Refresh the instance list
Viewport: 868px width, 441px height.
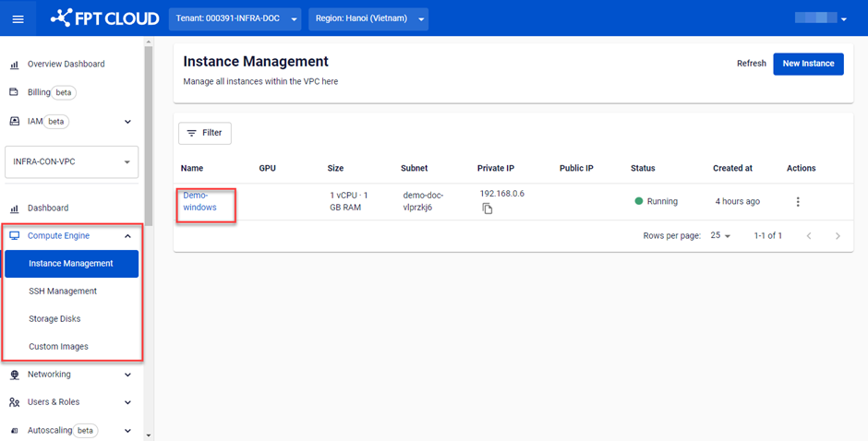point(751,64)
